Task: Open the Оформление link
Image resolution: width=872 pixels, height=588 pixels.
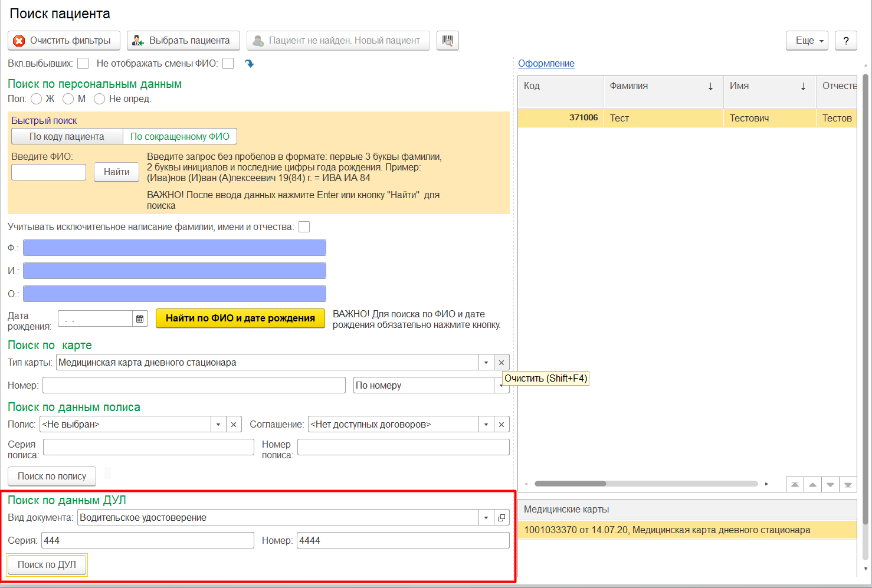Action: (546, 64)
